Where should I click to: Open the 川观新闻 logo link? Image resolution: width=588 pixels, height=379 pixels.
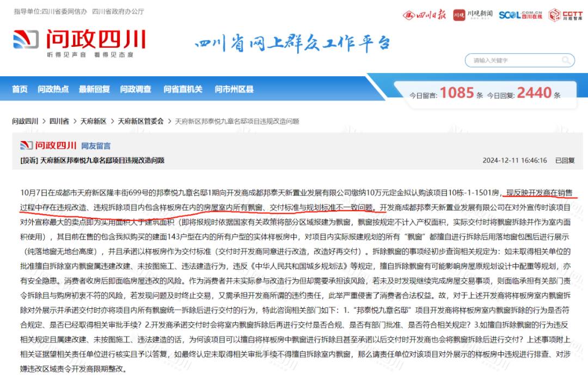pyautogui.click(x=473, y=15)
